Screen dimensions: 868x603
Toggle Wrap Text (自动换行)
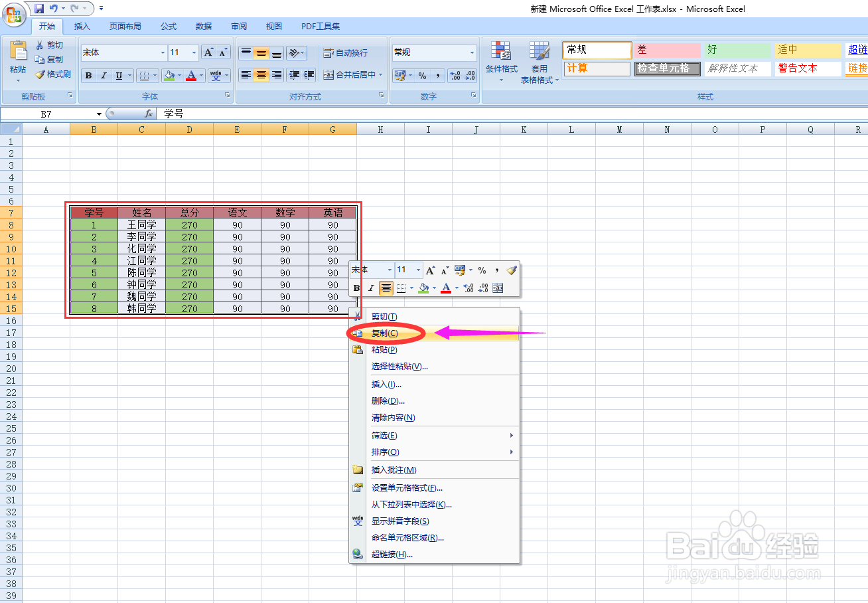click(x=345, y=53)
